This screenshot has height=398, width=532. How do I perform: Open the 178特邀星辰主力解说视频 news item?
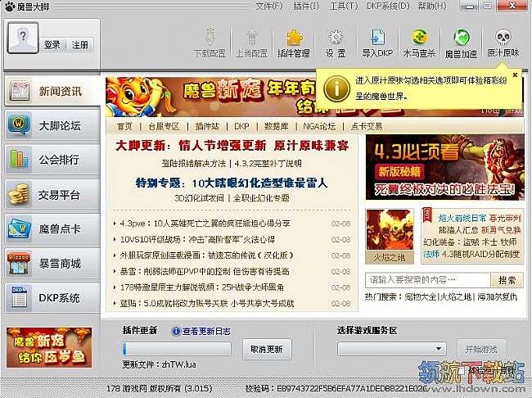click(202, 287)
